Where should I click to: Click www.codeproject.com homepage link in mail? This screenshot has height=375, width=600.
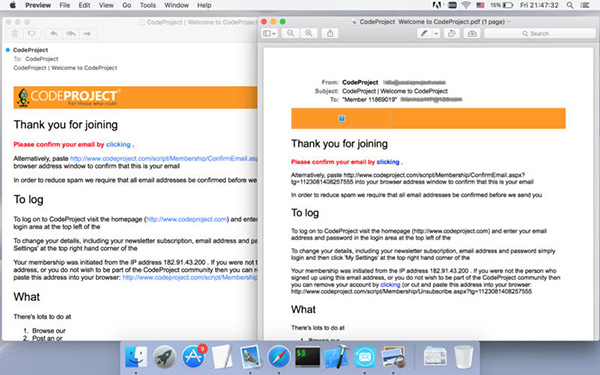(186, 219)
